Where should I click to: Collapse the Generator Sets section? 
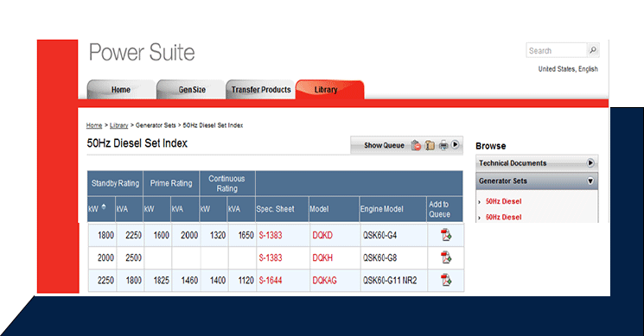click(x=590, y=181)
